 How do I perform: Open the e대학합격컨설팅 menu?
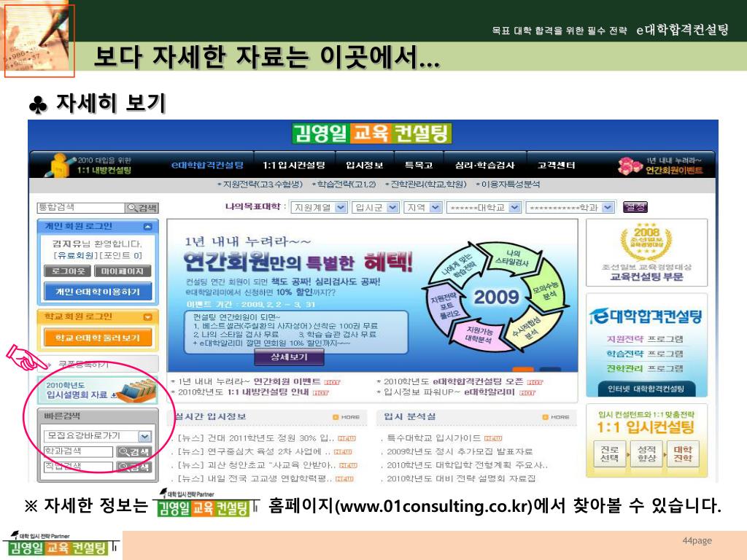coord(207,166)
